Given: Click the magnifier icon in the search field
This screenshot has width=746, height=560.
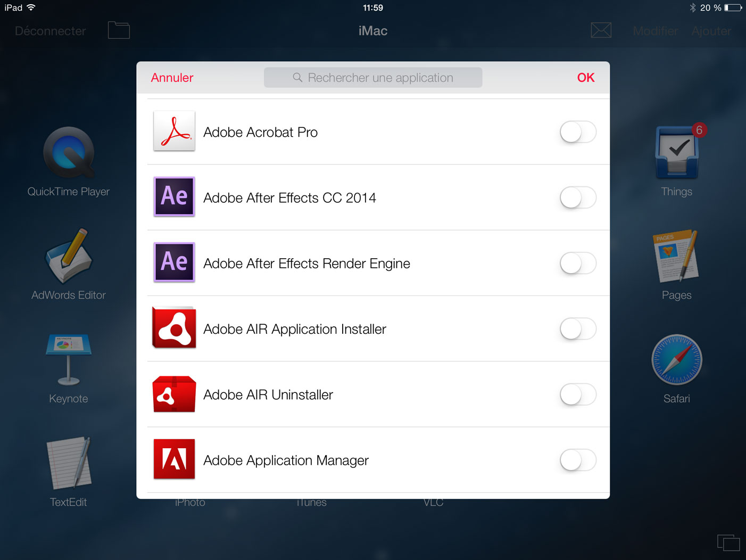Looking at the screenshot, I should 297,78.
